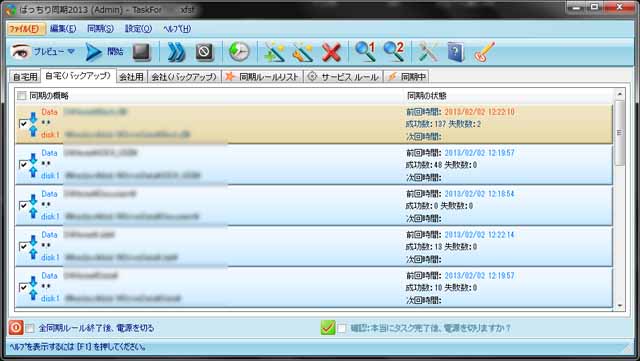Open the 同期(S) menu
640x361 pixels.
coord(100,29)
